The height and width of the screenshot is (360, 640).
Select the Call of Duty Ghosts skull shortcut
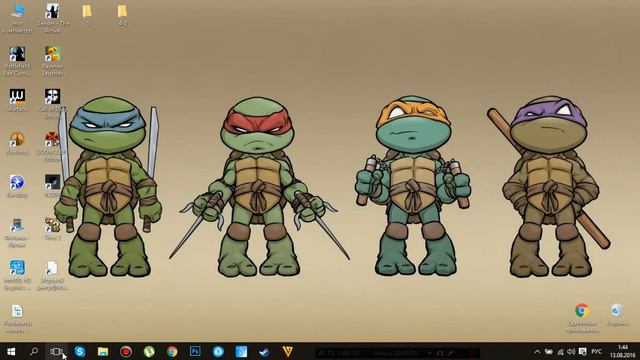(53, 104)
